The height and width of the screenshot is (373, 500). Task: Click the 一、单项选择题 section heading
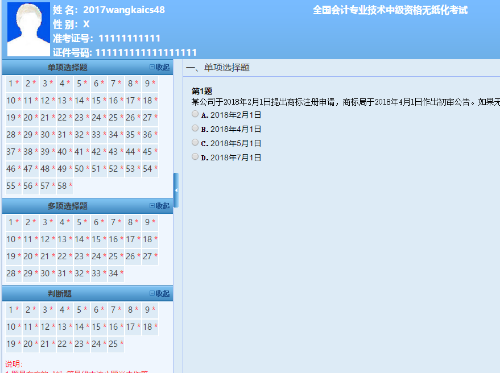click(x=218, y=68)
